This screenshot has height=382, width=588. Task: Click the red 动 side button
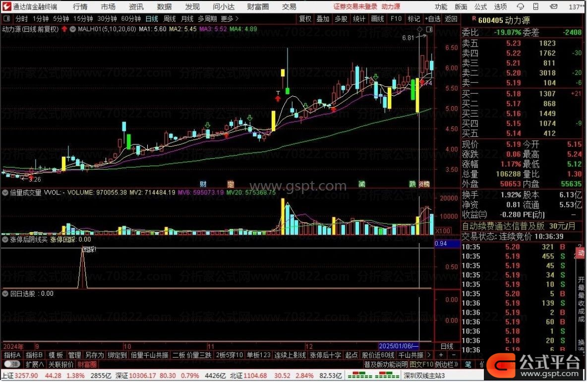coord(581,254)
